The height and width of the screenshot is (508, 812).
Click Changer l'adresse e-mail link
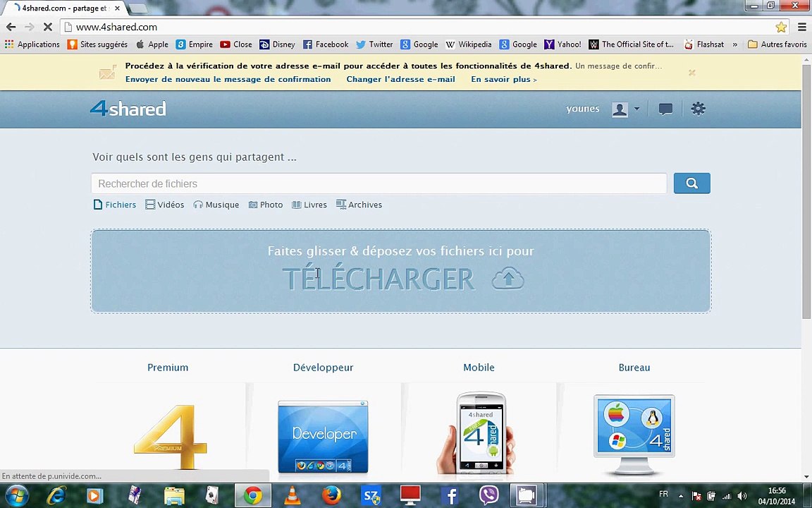pyautogui.click(x=401, y=79)
